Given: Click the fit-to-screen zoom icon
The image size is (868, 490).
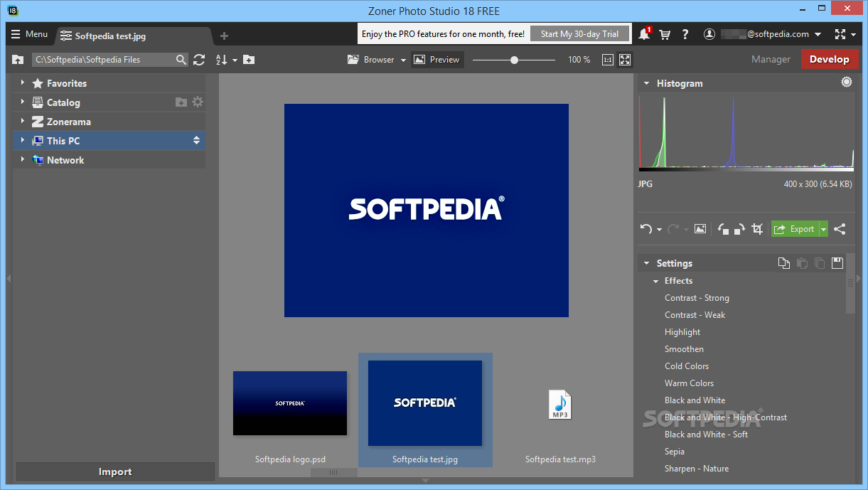Looking at the screenshot, I should [625, 60].
